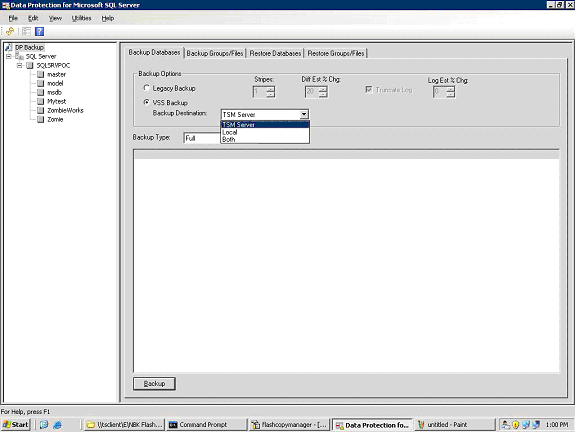
Task: Click the Stripes spinner control
Action: pyautogui.click(x=264, y=91)
